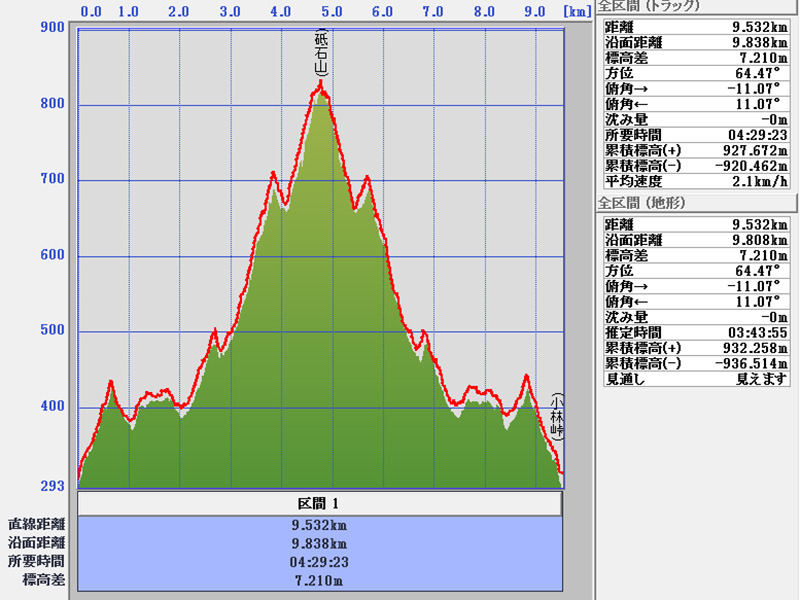Viewport: 800px width, 600px height.
Task: Click the 全区間 (トラック) panel header
Action: pos(649,5)
